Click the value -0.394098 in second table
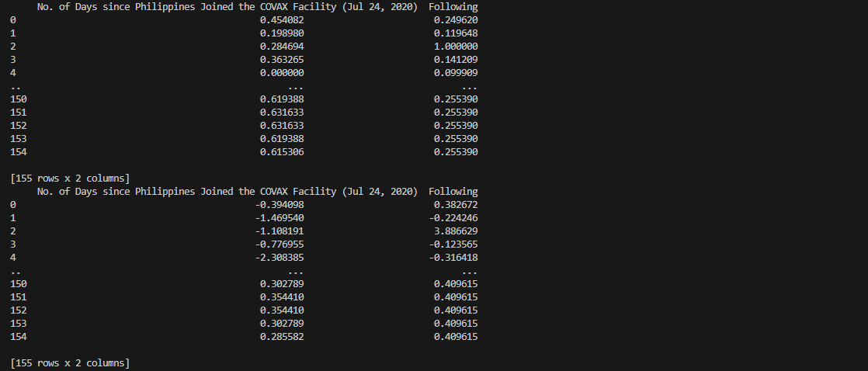 tap(279, 205)
